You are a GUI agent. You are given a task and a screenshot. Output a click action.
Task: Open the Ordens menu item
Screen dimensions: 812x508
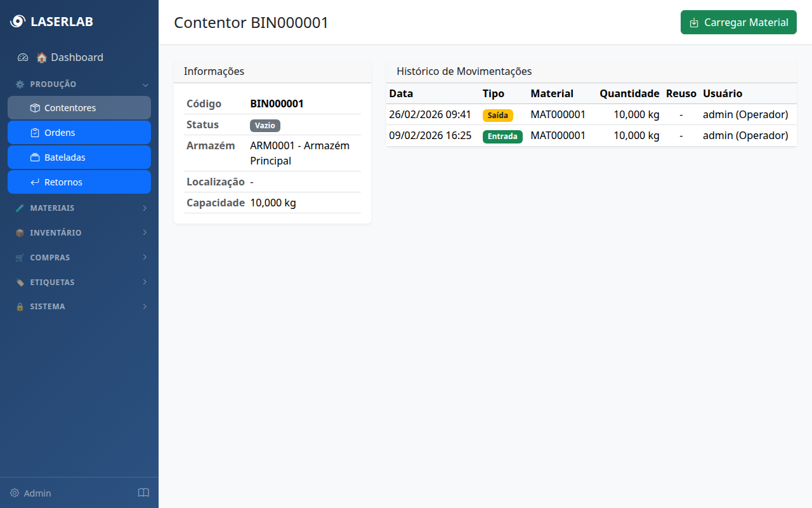79,133
